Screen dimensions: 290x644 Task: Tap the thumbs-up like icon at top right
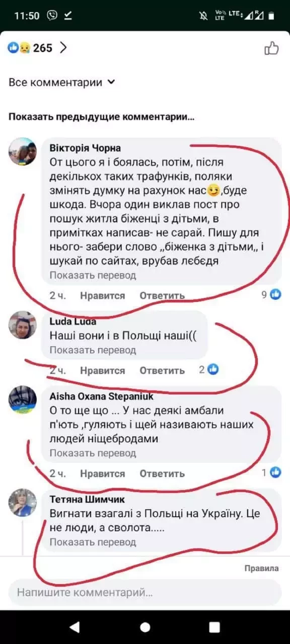(271, 48)
